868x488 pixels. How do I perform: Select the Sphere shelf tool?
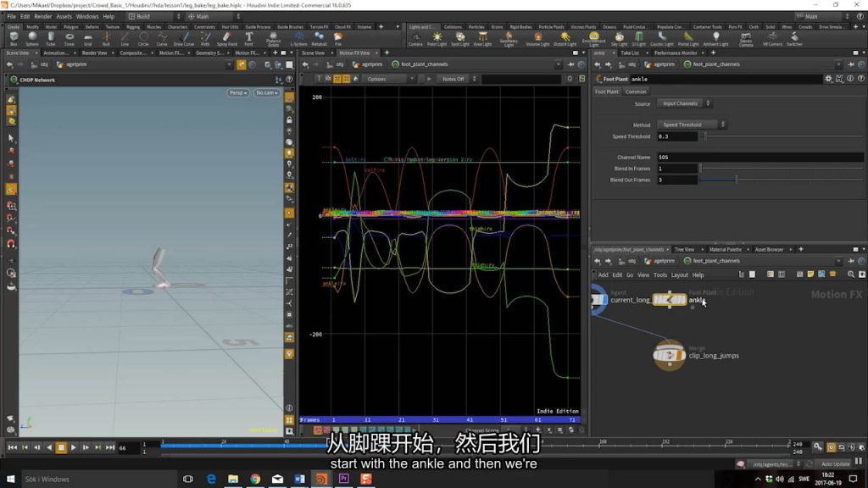click(32, 39)
